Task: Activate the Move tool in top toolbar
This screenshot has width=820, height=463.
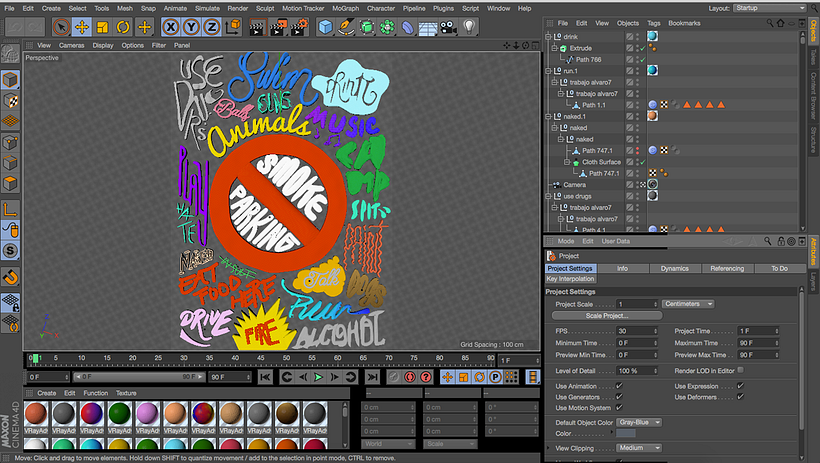Action: click(82, 27)
